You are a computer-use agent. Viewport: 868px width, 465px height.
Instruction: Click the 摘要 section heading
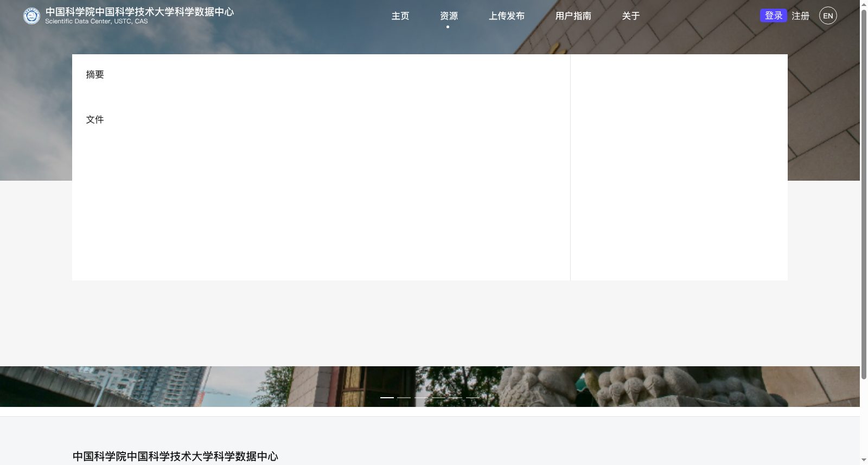pyautogui.click(x=95, y=74)
